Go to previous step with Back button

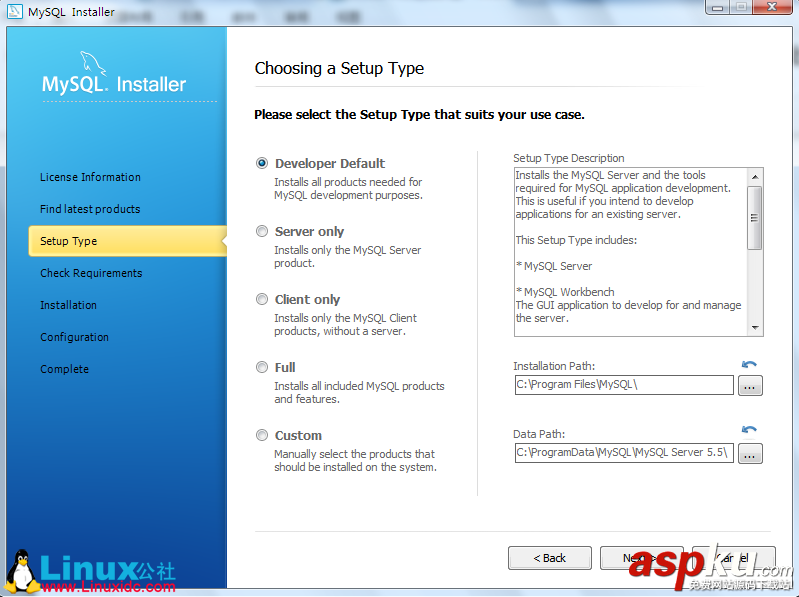[550, 558]
